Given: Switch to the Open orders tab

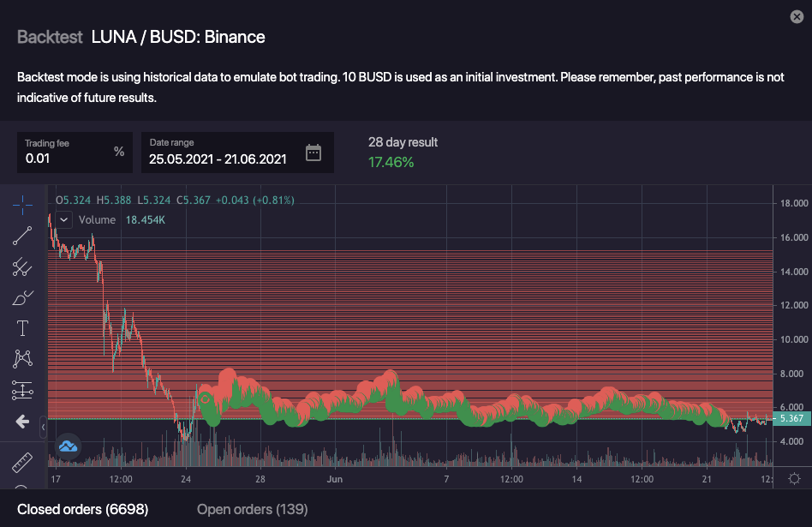Looking at the screenshot, I should click(252, 510).
